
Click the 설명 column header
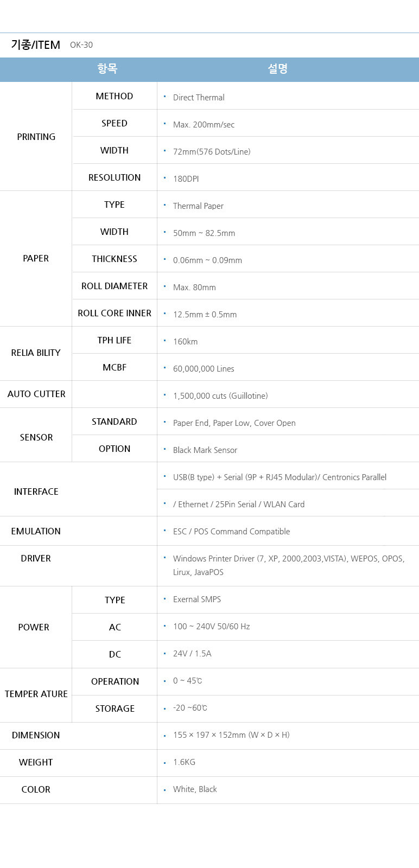277,69
